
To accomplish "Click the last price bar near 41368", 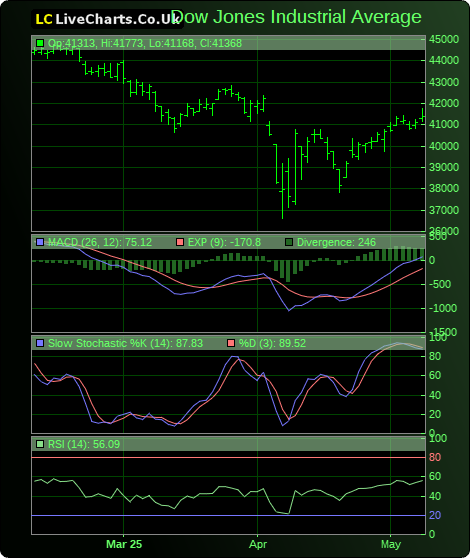I will point(423,115).
